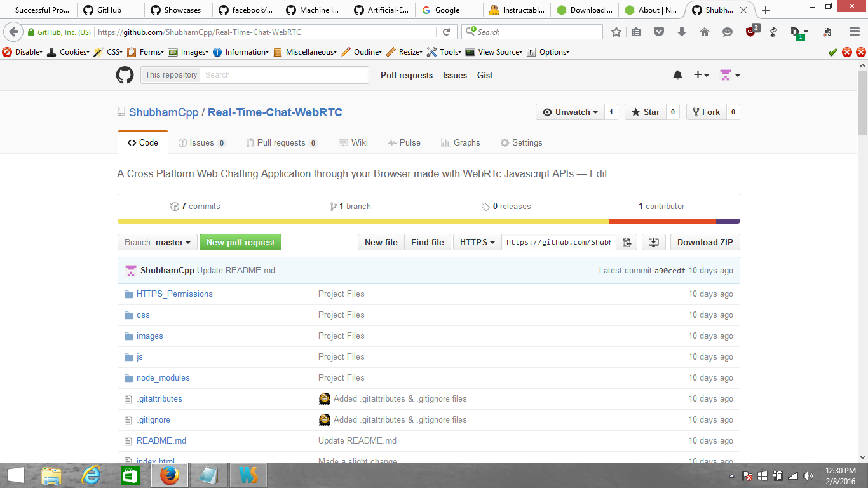This screenshot has height=488, width=868.
Task: Click the GitHub octocat logo in header
Action: point(125,75)
